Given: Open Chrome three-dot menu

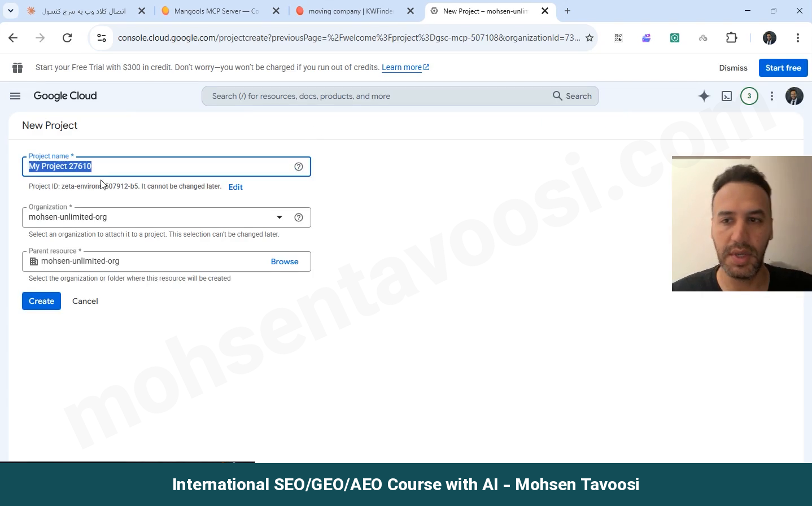Looking at the screenshot, I should pyautogui.click(x=798, y=38).
